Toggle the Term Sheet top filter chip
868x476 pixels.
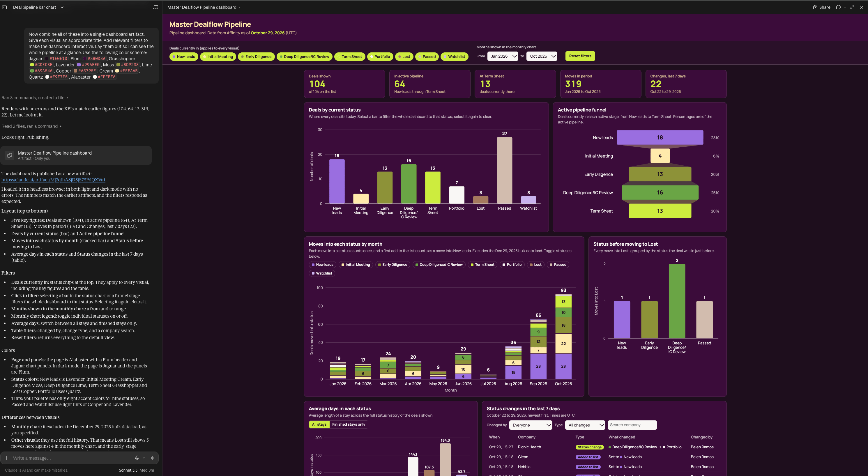pyautogui.click(x=350, y=56)
